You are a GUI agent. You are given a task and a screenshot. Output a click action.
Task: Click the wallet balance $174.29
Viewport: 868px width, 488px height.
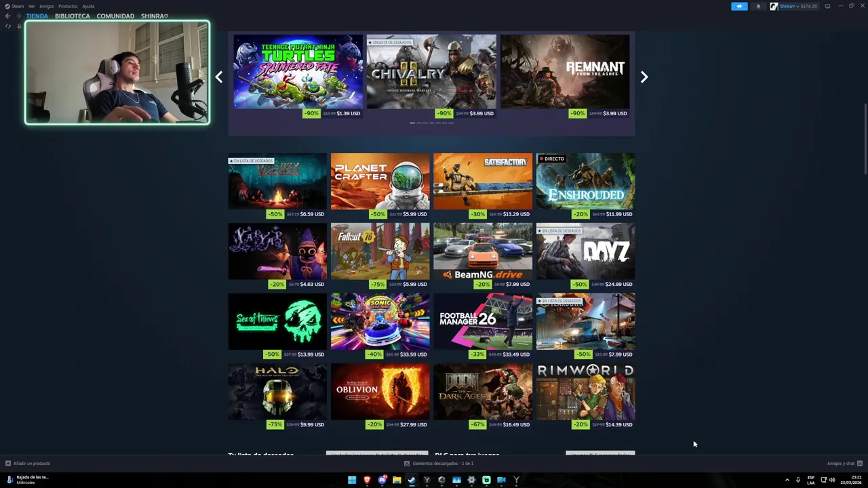pyautogui.click(x=809, y=6)
